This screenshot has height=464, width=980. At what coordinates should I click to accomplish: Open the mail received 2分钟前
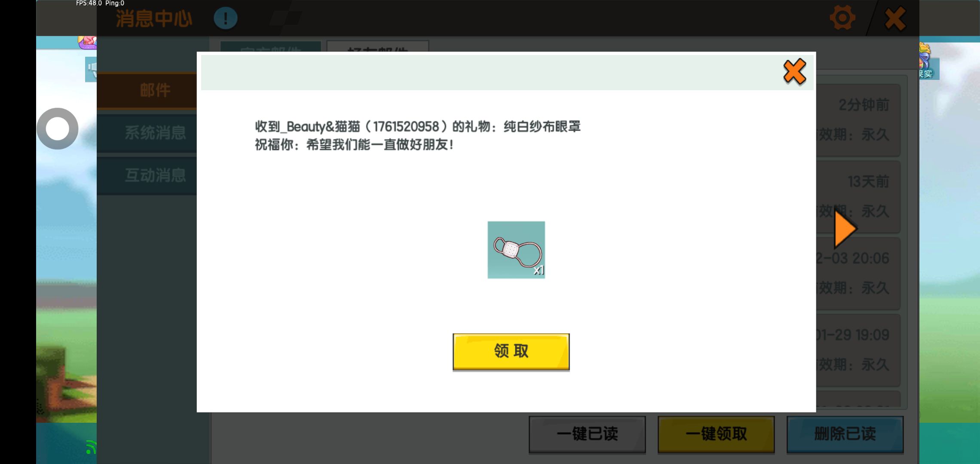click(x=857, y=120)
